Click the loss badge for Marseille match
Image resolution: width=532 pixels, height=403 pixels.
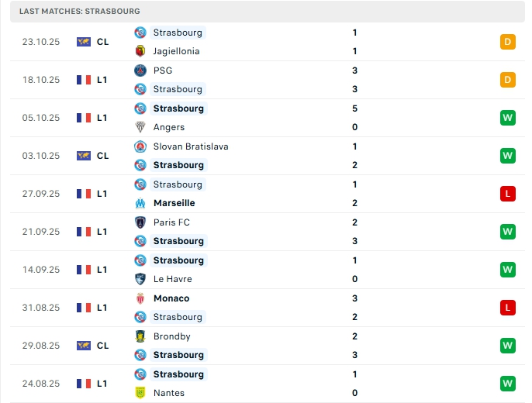click(x=508, y=194)
